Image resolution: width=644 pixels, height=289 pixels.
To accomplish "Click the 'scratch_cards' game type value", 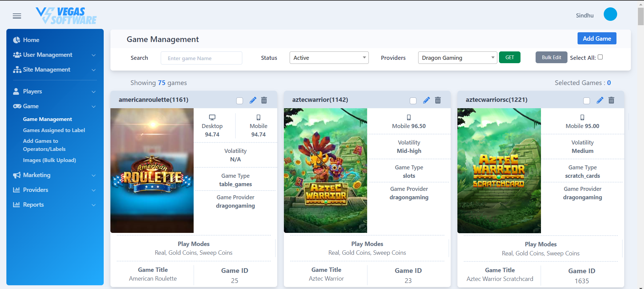I will click(582, 176).
